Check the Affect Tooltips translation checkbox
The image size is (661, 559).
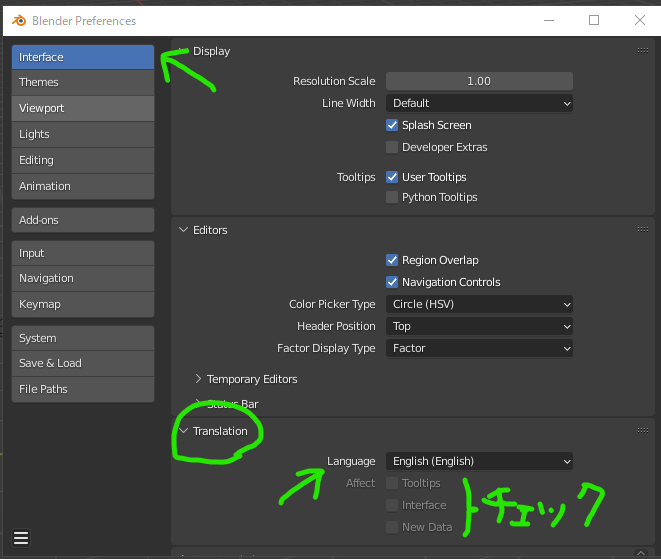click(x=392, y=483)
